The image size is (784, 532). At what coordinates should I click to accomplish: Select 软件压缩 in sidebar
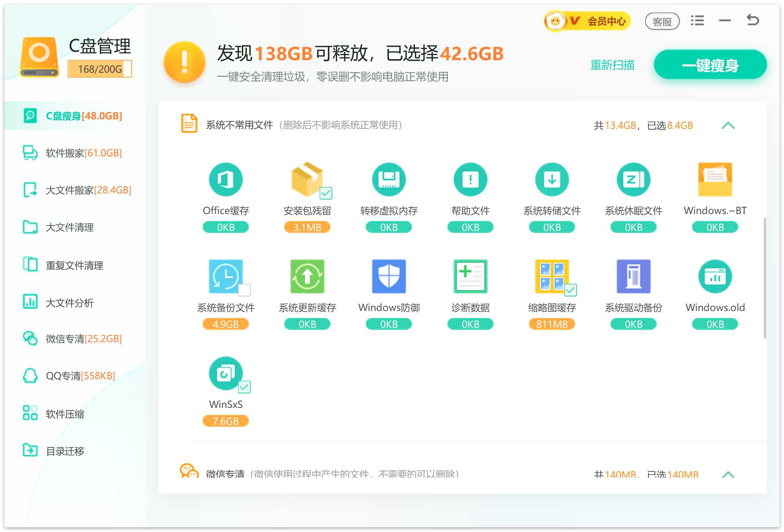click(x=75, y=414)
